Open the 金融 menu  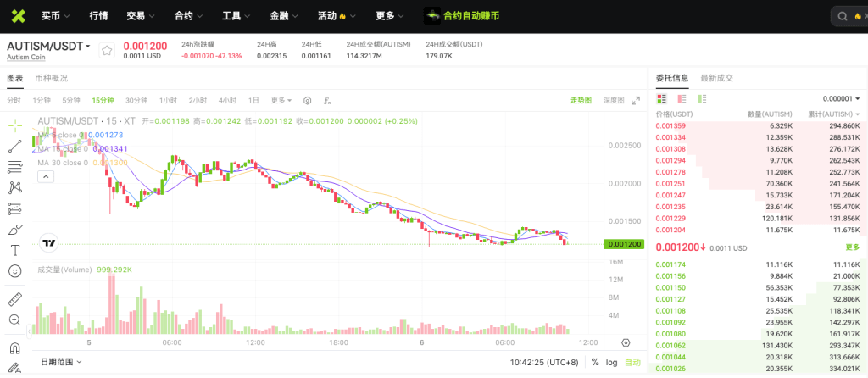pyautogui.click(x=284, y=16)
